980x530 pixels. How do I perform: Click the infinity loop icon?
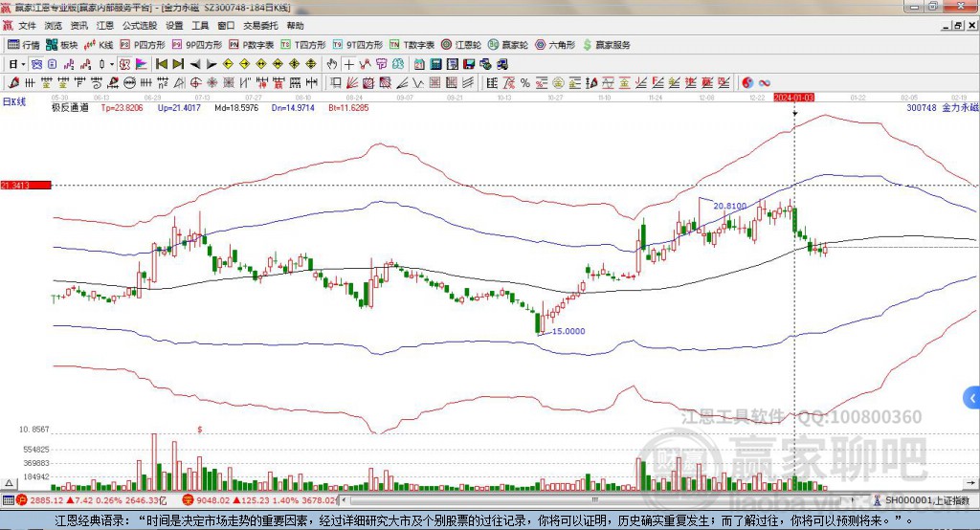click(764, 82)
